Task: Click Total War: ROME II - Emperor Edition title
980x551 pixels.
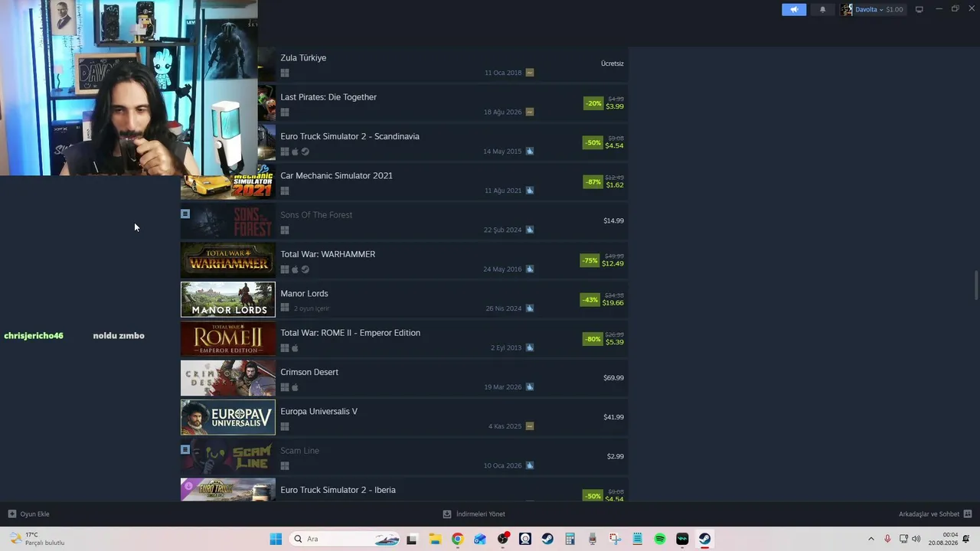Action: tap(350, 333)
